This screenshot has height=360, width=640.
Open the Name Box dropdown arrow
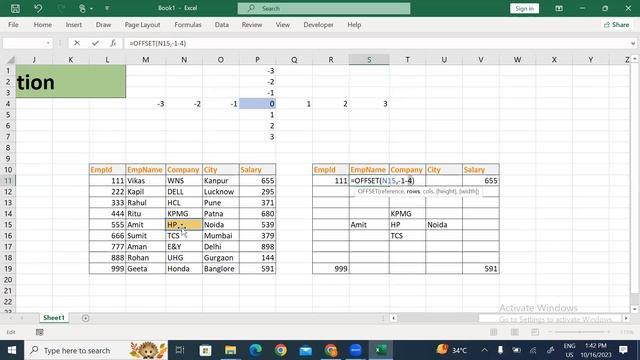tap(48, 43)
